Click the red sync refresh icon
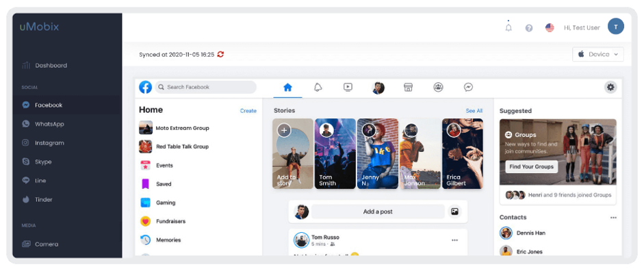Viewport: 644px width, 269px height. 220,54
